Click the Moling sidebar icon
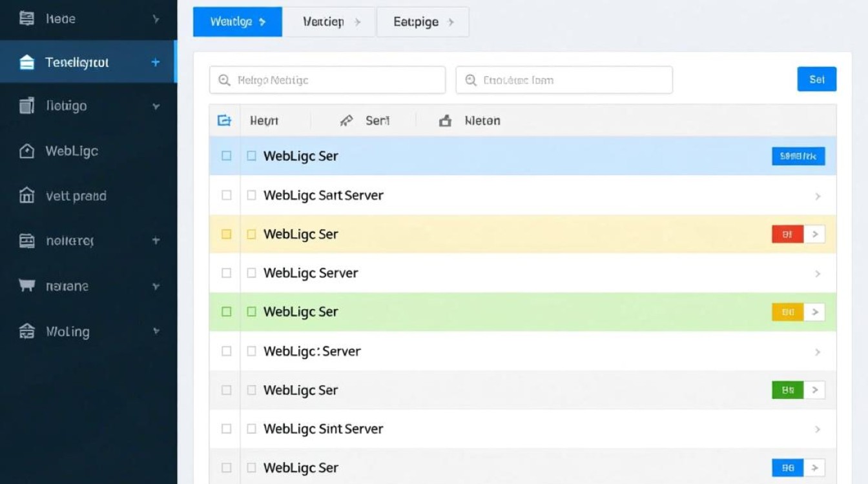 [26, 332]
